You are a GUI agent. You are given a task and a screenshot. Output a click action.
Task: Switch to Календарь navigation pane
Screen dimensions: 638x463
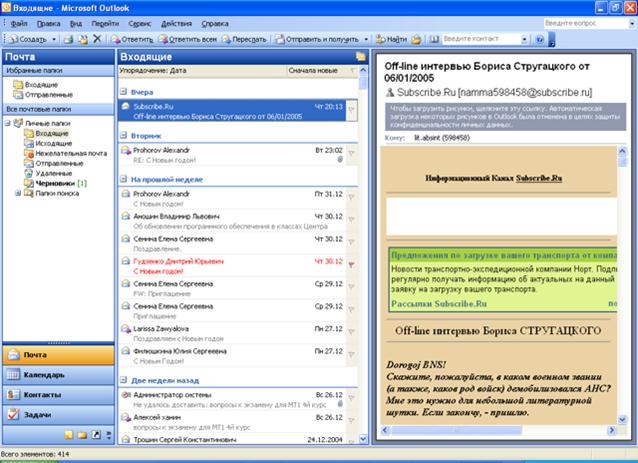pyautogui.click(x=59, y=375)
